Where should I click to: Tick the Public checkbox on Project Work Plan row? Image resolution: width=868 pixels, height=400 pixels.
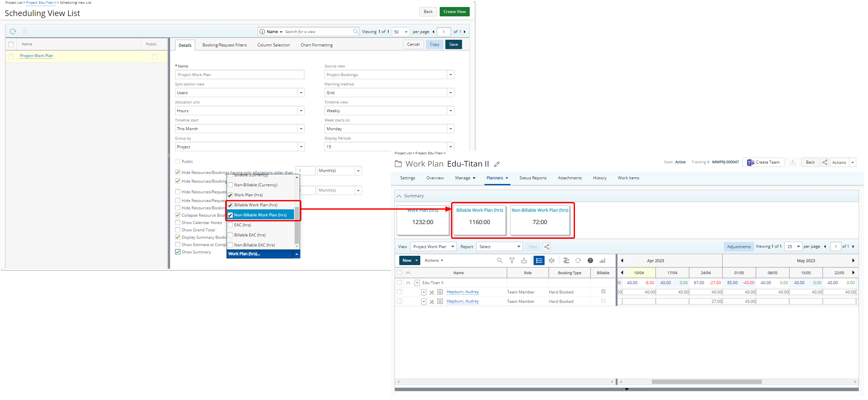point(154,56)
